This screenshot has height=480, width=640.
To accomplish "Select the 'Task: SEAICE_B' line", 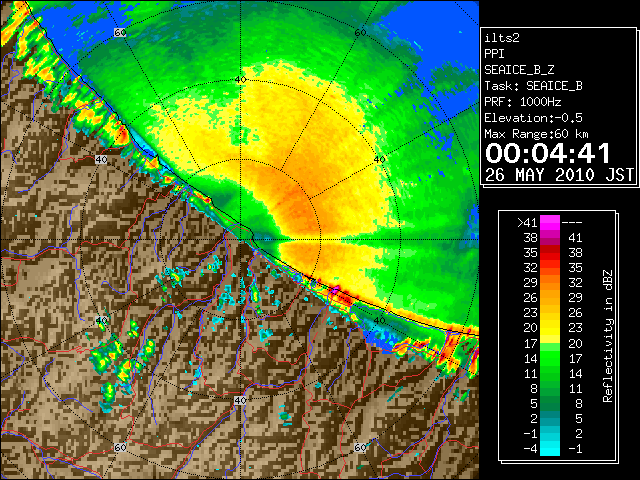I will pyautogui.click(x=533, y=86).
